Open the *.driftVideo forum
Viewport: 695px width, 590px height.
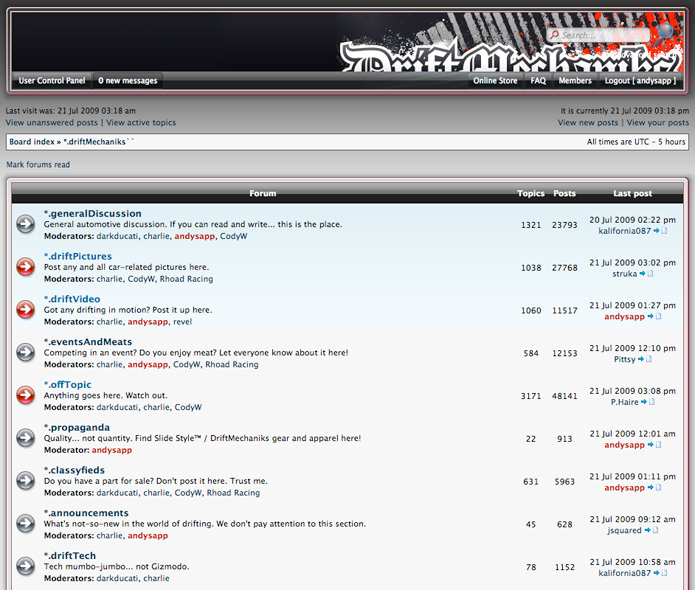pyautogui.click(x=72, y=299)
